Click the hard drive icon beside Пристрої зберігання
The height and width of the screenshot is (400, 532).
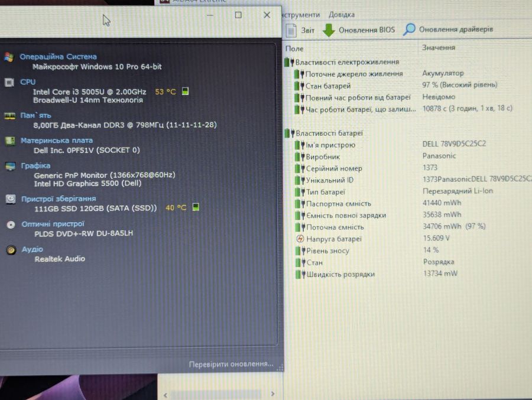click(x=11, y=199)
